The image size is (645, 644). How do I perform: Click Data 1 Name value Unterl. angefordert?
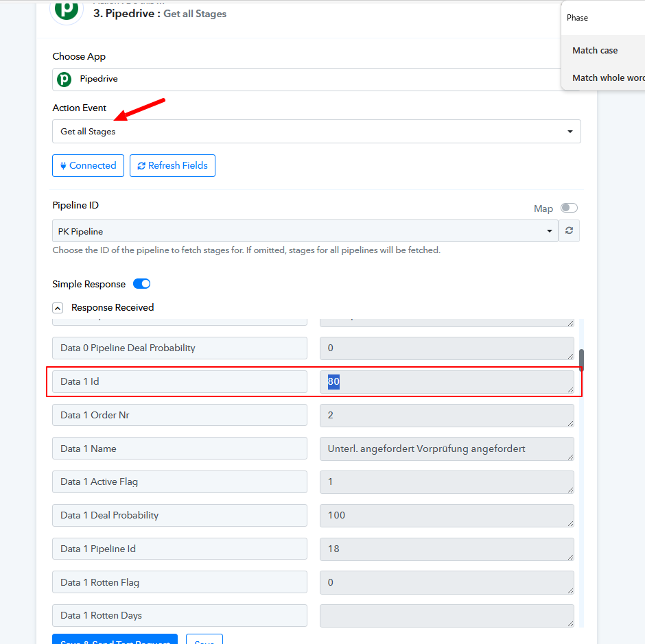pyautogui.click(x=447, y=449)
